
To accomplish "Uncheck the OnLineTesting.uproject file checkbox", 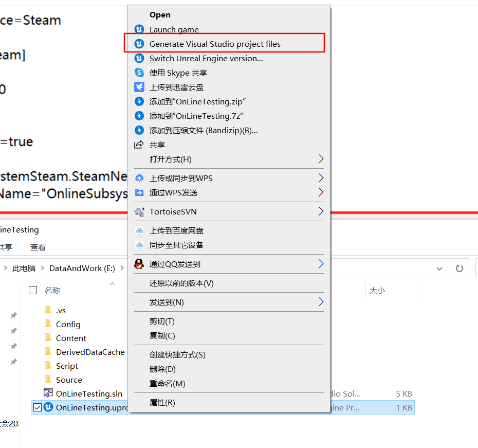I will pyautogui.click(x=37, y=407).
